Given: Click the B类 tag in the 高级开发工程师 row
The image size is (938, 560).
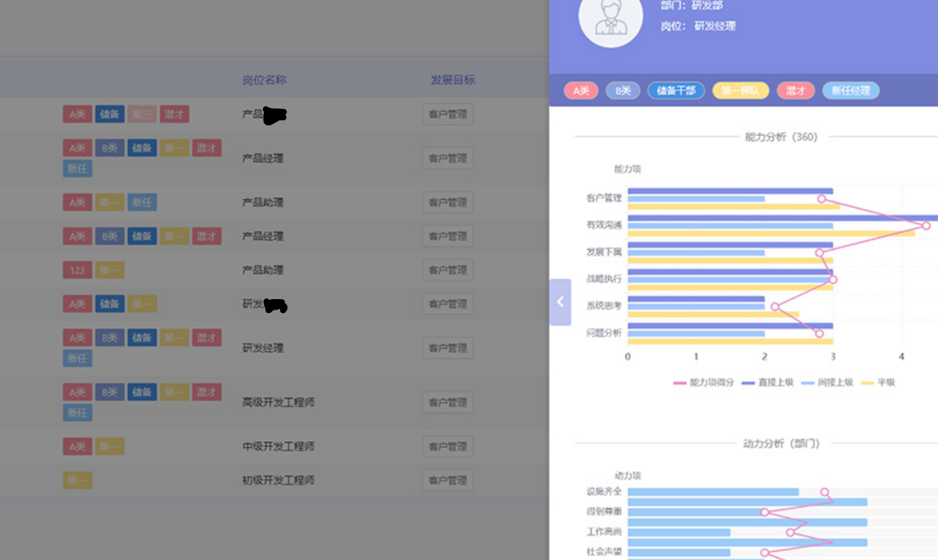Looking at the screenshot, I should [x=110, y=392].
